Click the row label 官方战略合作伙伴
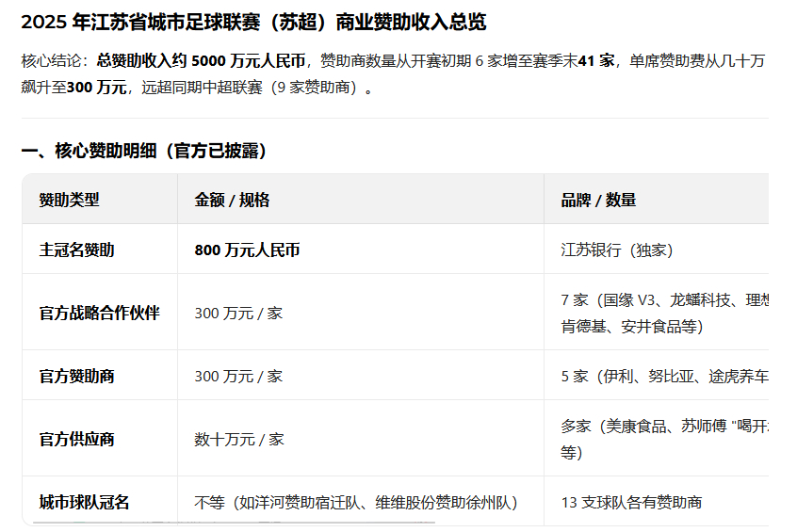Image resolution: width=797 pixels, height=532 pixels. (100, 313)
